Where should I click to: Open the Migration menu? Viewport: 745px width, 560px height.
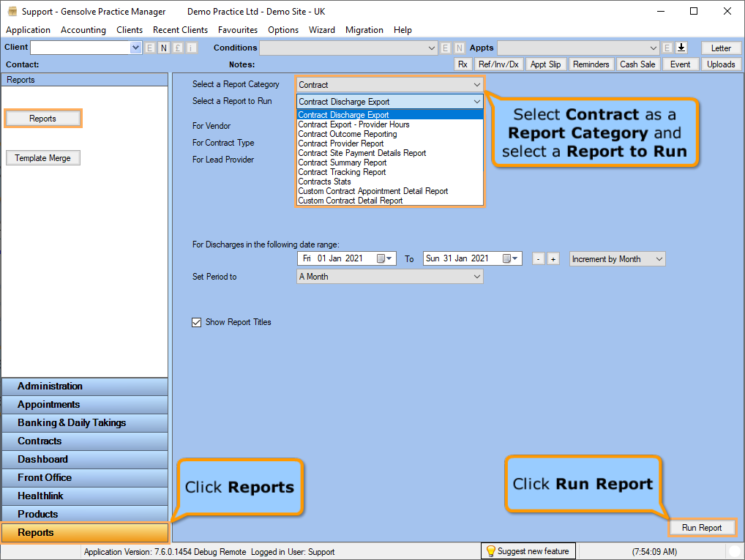point(362,30)
